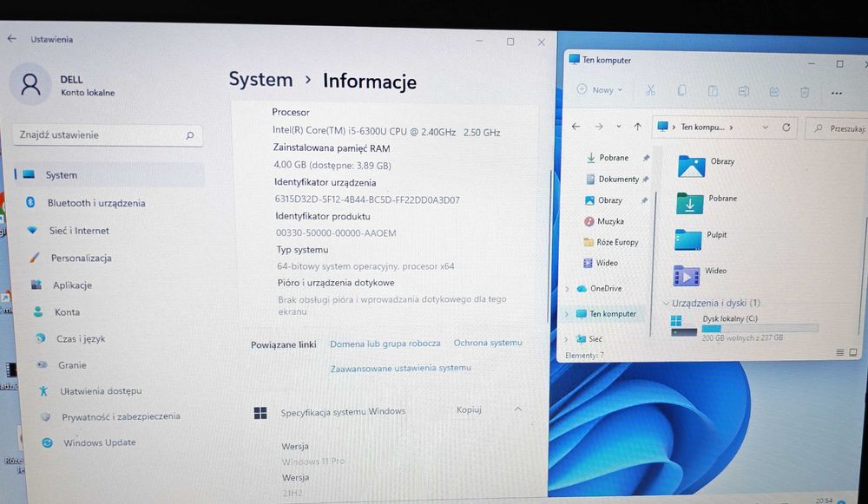868x504 pixels.
Task: Open the Ochrona systemu link
Action: (488, 343)
